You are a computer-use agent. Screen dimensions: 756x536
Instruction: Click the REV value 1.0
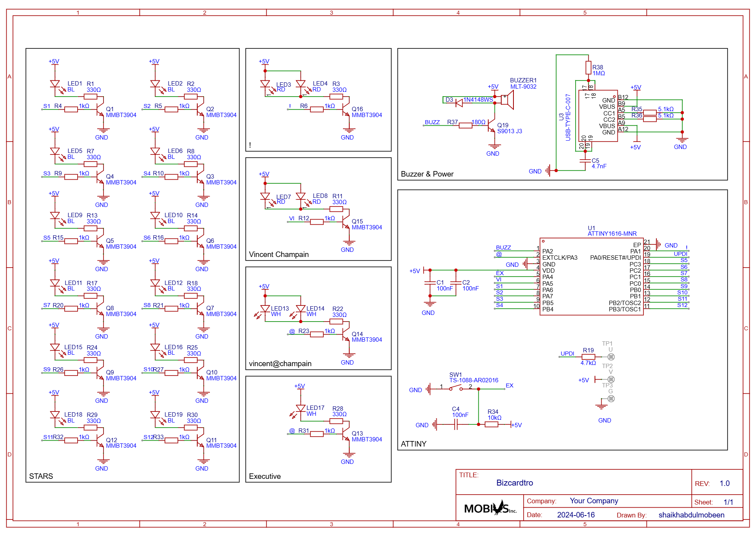tap(724, 484)
